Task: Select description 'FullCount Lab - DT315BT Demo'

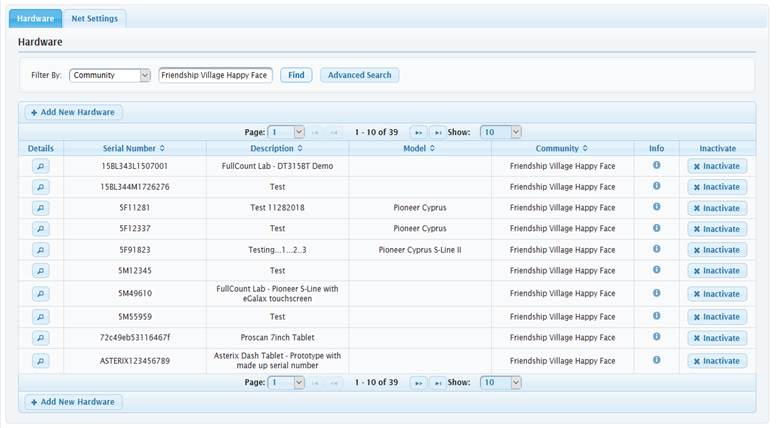Action: (277, 166)
